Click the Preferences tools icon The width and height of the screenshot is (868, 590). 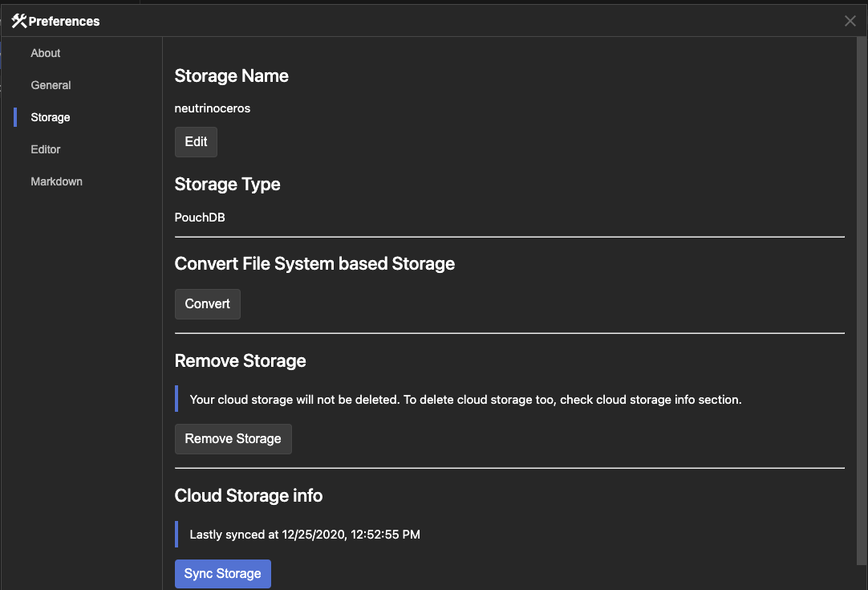[x=18, y=21]
